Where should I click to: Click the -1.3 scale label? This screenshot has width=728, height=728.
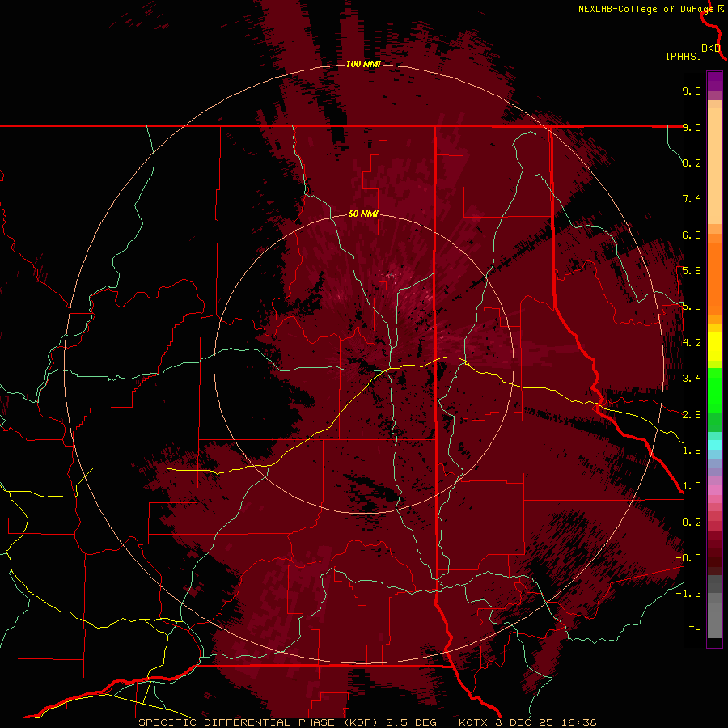(x=688, y=594)
